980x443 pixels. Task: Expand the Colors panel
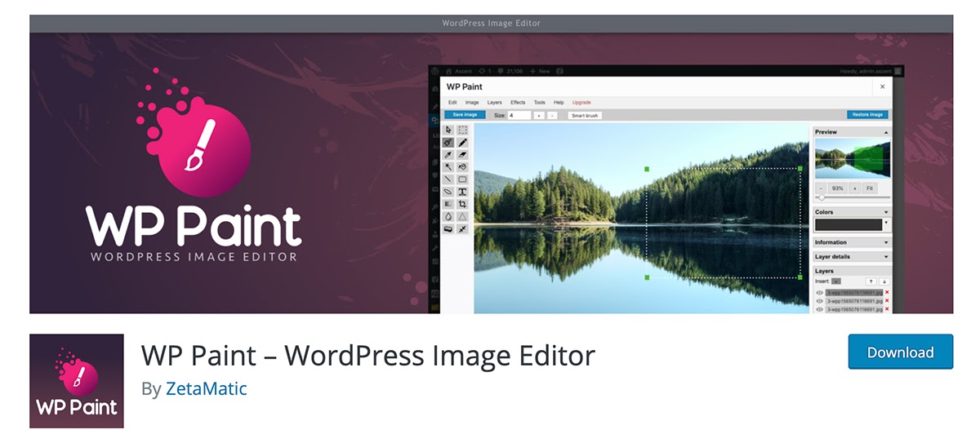pos(886,212)
